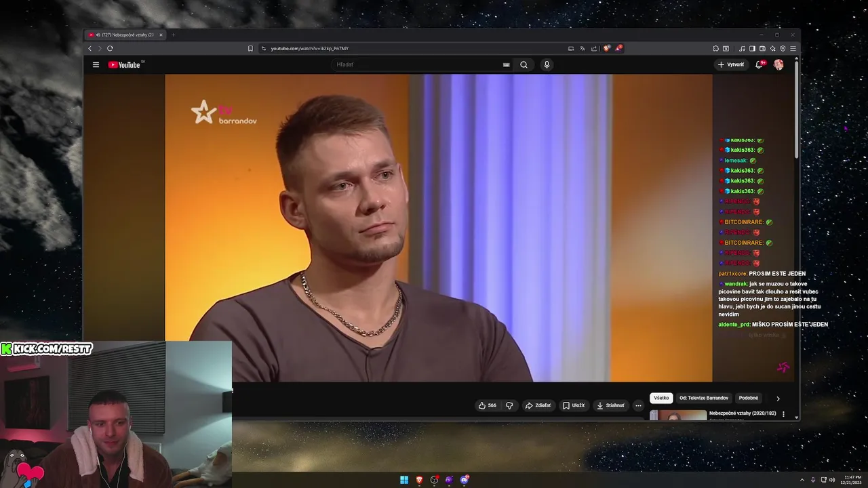Expand the system tray hidden icons chevron
The image size is (868, 488).
[802, 480]
